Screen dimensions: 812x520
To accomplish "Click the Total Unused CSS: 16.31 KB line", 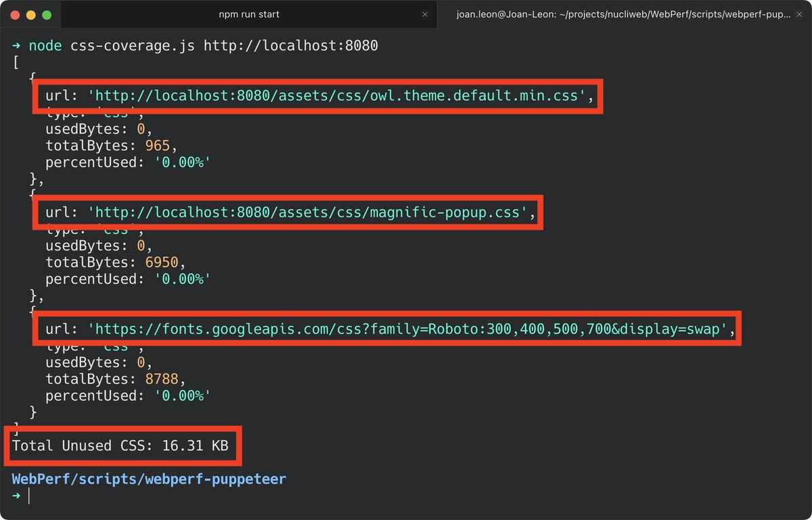I will (120, 446).
